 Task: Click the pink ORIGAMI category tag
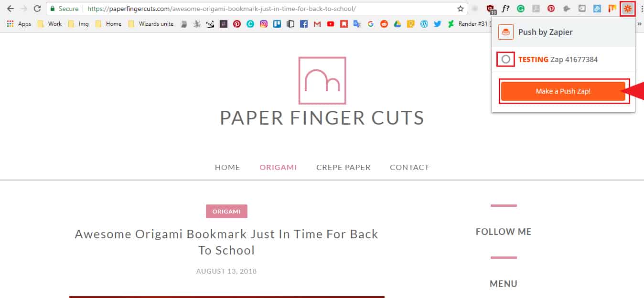pos(226,212)
